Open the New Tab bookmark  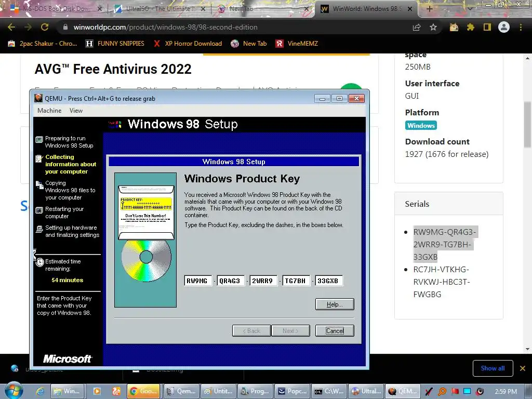click(249, 44)
